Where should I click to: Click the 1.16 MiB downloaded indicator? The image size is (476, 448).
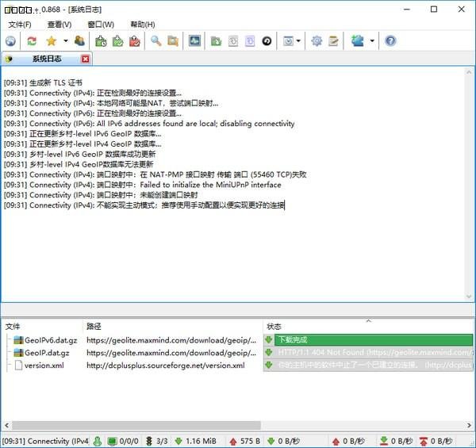tap(196, 441)
